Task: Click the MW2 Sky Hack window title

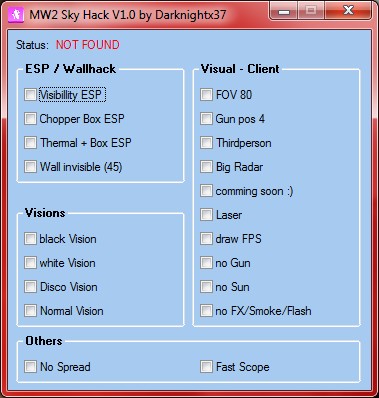Action: point(128,15)
